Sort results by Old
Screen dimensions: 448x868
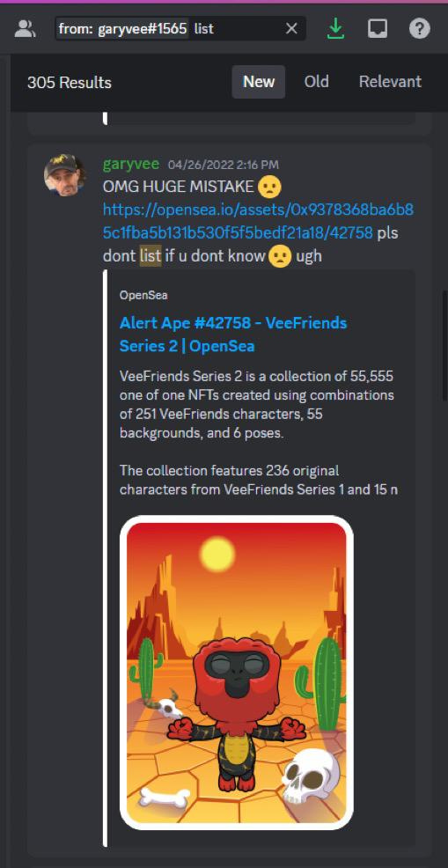pyautogui.click(x=316, y=82)
